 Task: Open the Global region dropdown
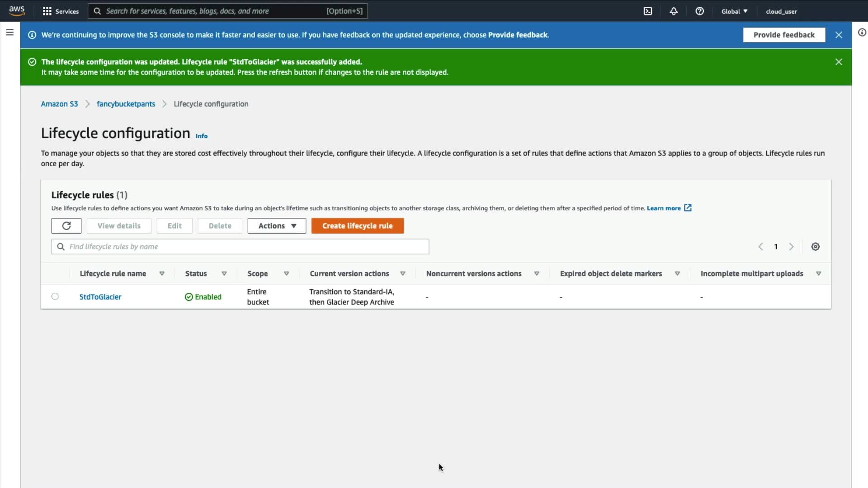(x=734, y=11)
